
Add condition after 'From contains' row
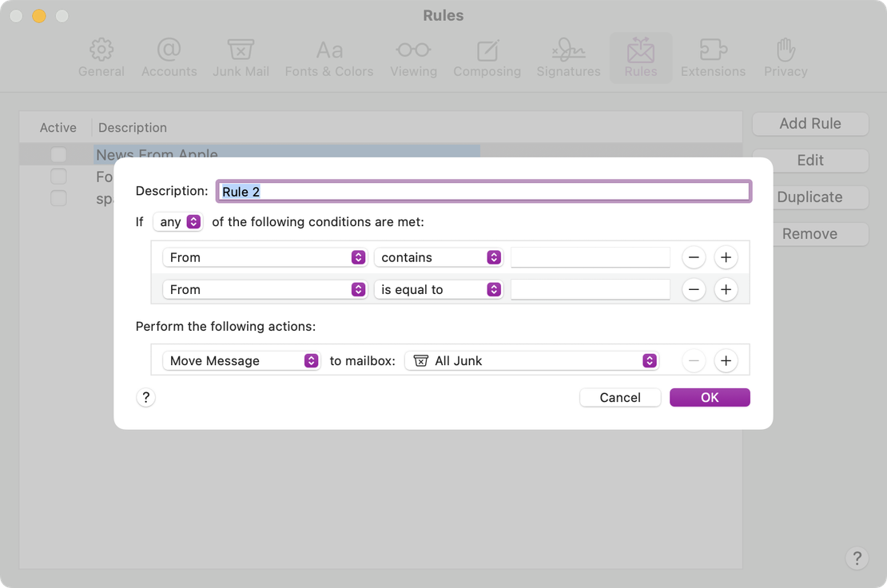pos(726,257)
